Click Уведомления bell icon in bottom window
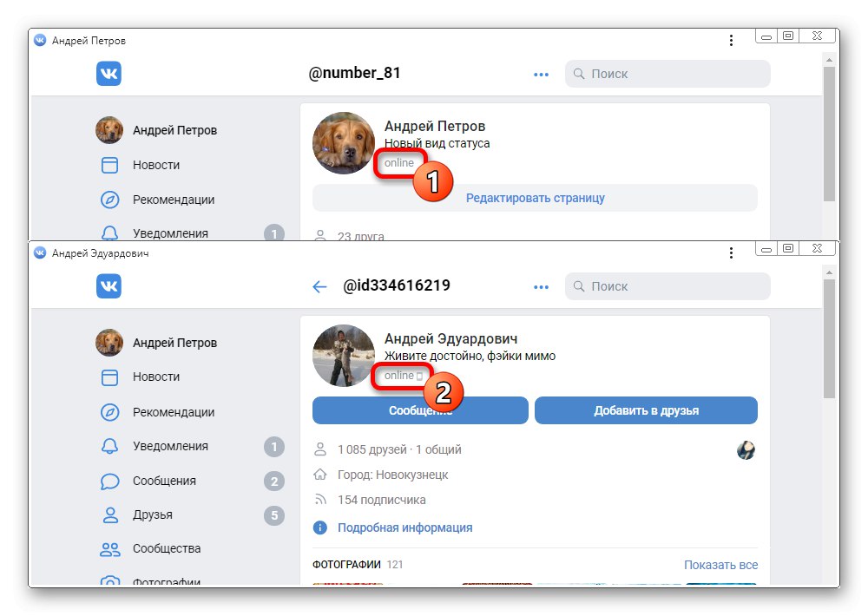 click(109, 446)
